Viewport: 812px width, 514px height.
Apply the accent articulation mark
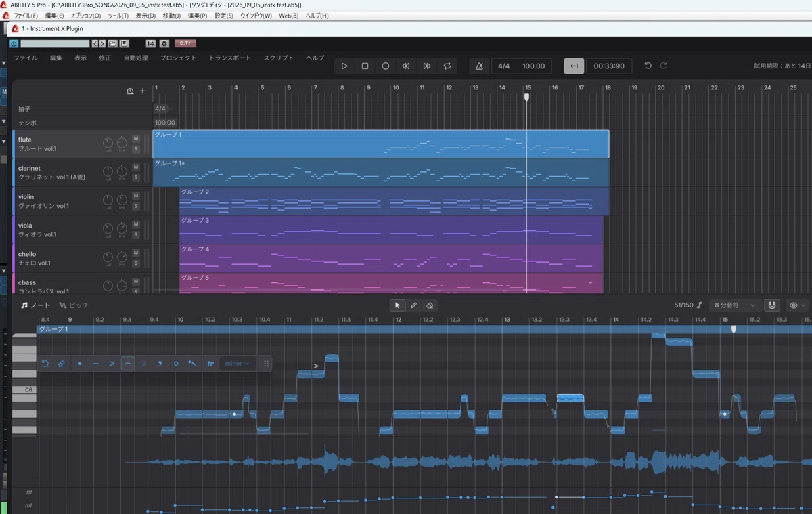click(112, 364)
